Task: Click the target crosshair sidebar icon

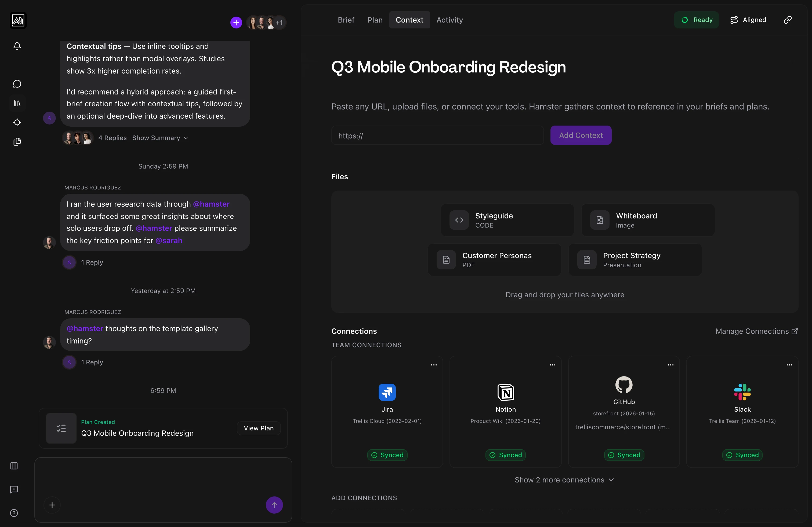Action: [x=17, y=122]
